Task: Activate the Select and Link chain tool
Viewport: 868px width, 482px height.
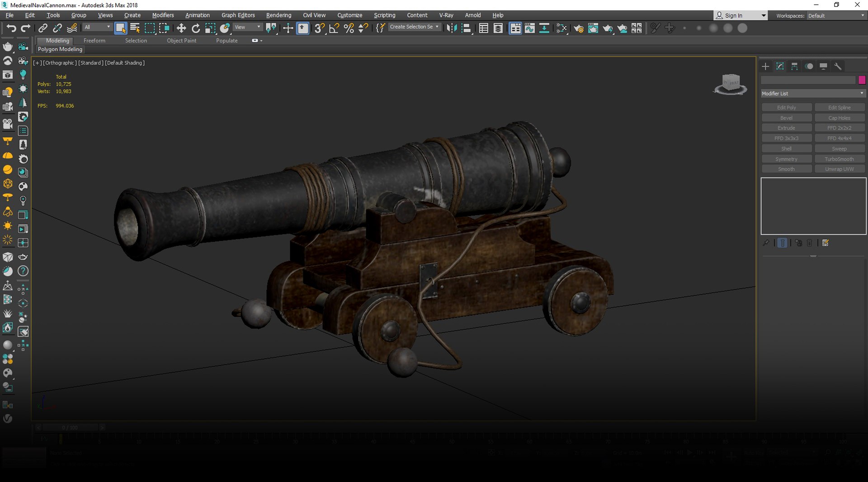Action: click(x=42, y=28)
